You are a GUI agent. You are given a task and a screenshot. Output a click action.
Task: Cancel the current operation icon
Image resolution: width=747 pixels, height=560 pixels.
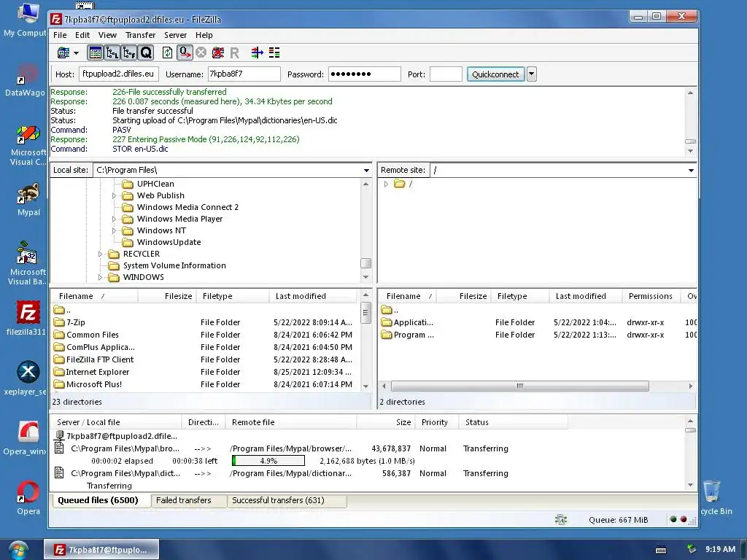tap(201, 52)
